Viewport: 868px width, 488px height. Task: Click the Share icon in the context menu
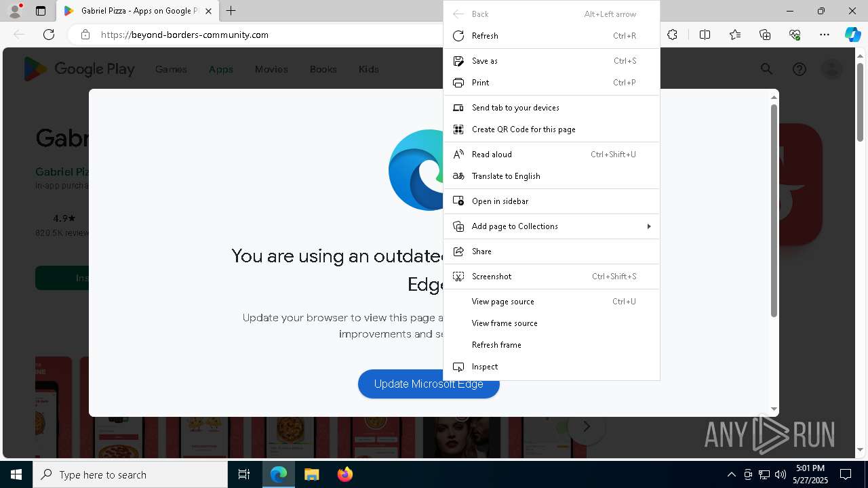click(x=458, y=251)
